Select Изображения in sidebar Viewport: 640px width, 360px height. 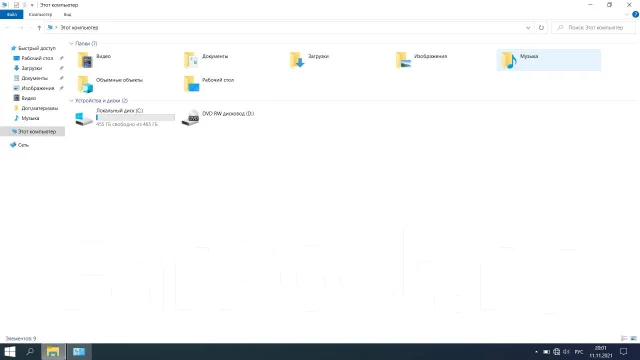(x=37, y=88)
